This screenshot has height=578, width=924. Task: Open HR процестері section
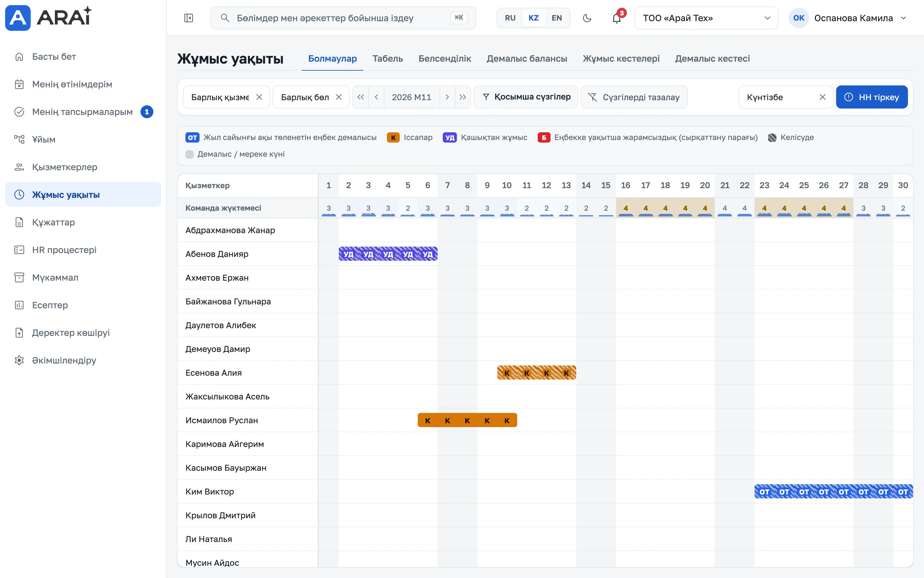(83, 250)
